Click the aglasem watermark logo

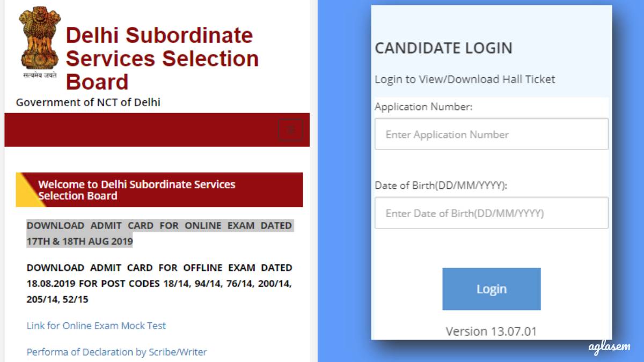[608, 348]
